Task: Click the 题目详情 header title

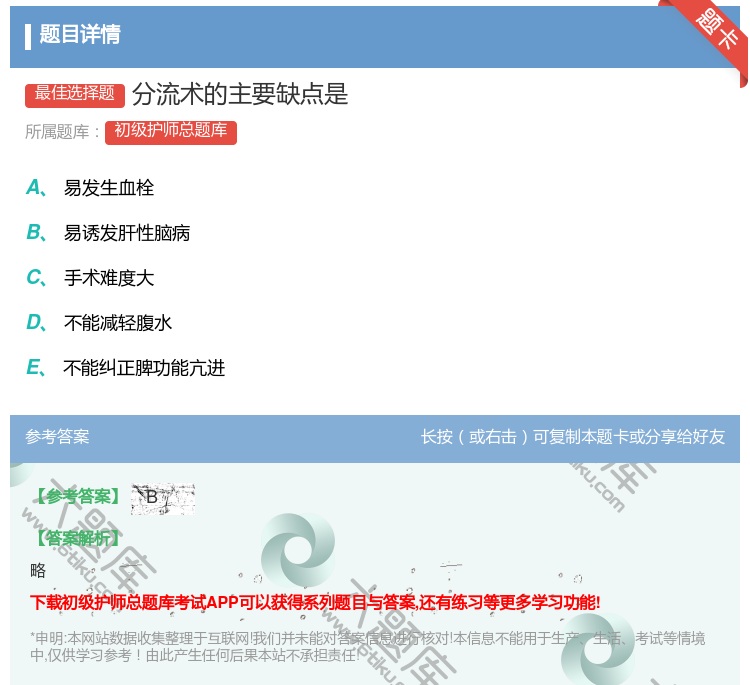Action: [x=80, y=34]
